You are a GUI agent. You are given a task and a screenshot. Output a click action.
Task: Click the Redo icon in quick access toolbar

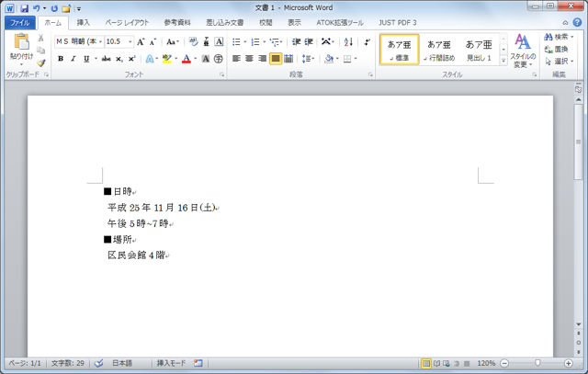[54, 8]
